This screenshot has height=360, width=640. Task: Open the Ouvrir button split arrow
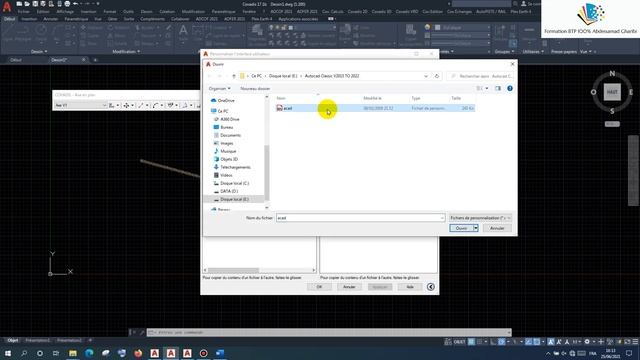pos(476,228)
